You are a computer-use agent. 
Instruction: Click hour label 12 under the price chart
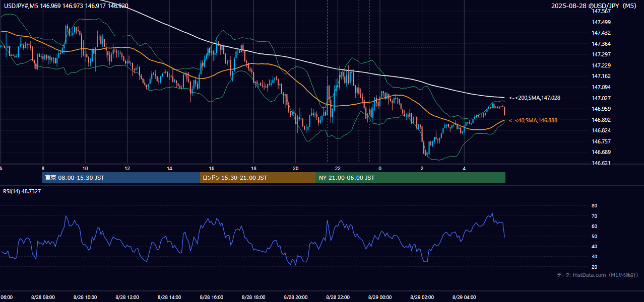pos(127,168)
